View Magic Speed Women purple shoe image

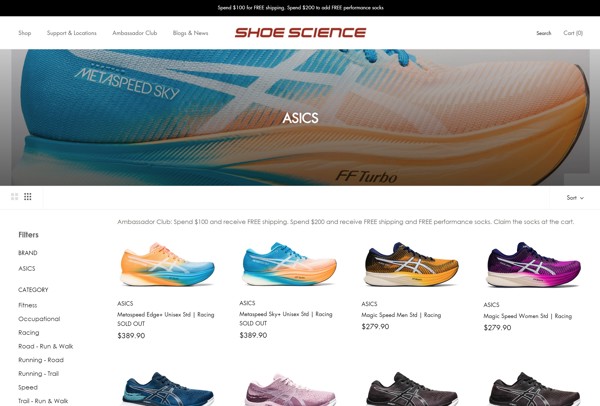tap(533, 265)
